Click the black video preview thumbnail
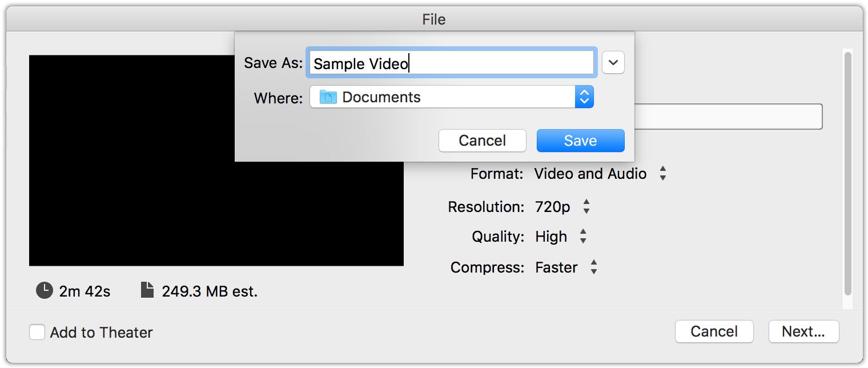 [216, 161]
